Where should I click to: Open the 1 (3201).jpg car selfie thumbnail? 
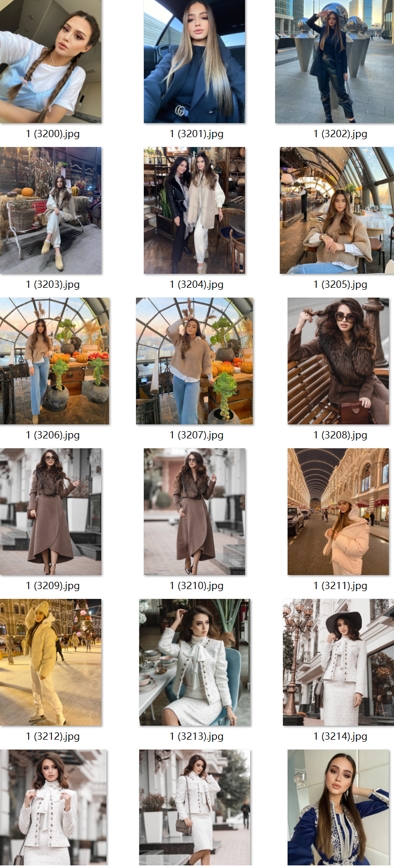pos(194,61)
